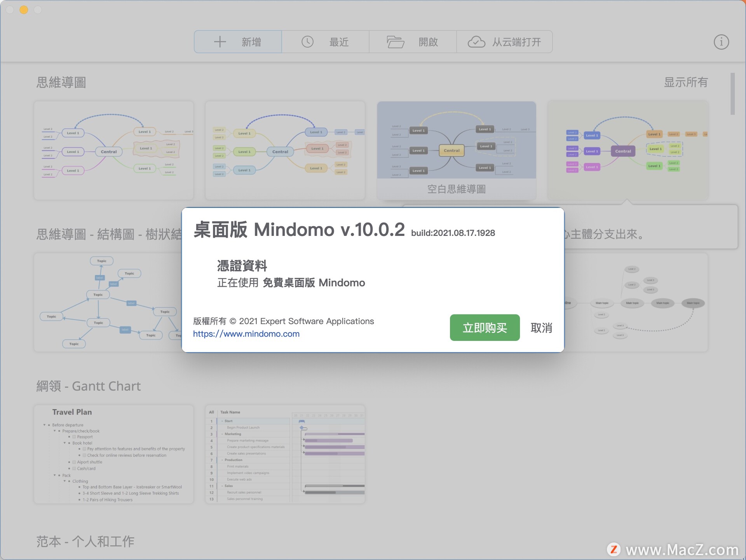The image size is (746, 560).
Task: Switch to the 開啟 tab
Action: tap(413, 42)
